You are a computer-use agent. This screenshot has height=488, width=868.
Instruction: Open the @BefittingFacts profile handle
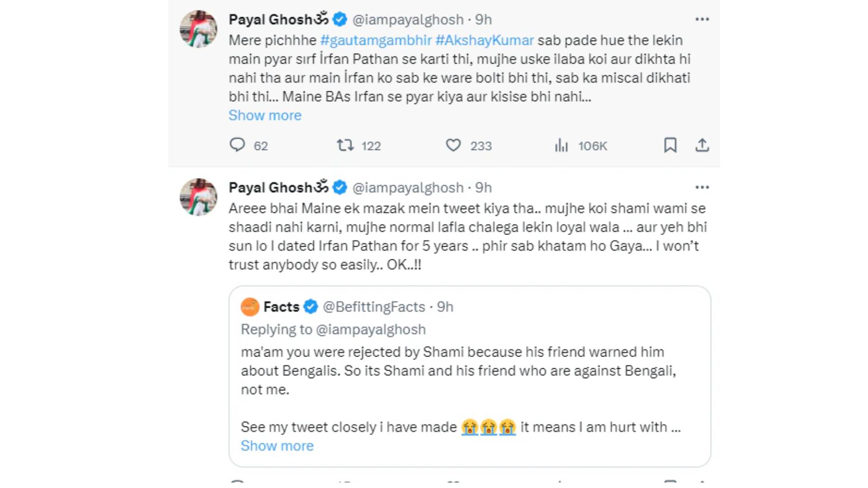pos(374,307)
